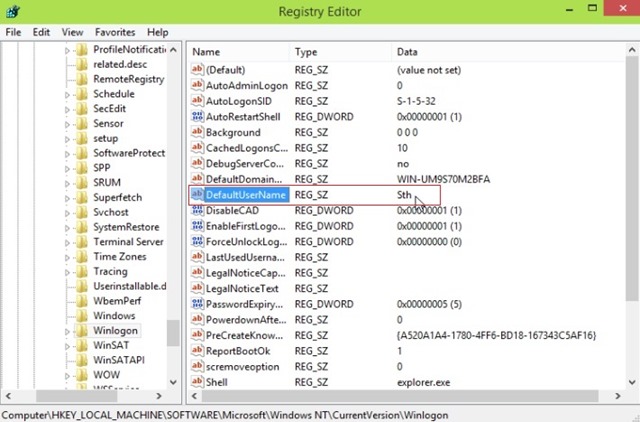The width and height of the screenshot is (640, 422).
Task: Select the DefaultUserName value
Action: [x=246, y=195]
